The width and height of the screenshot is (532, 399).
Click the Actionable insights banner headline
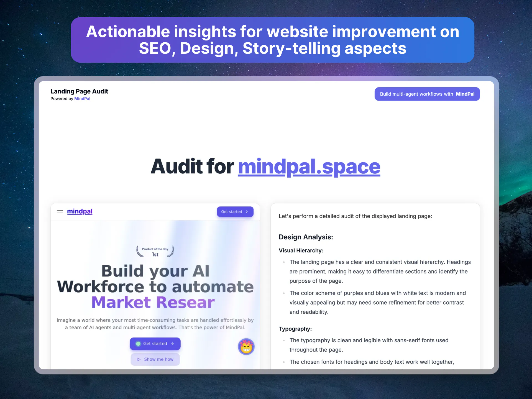(x=273, y=40)
